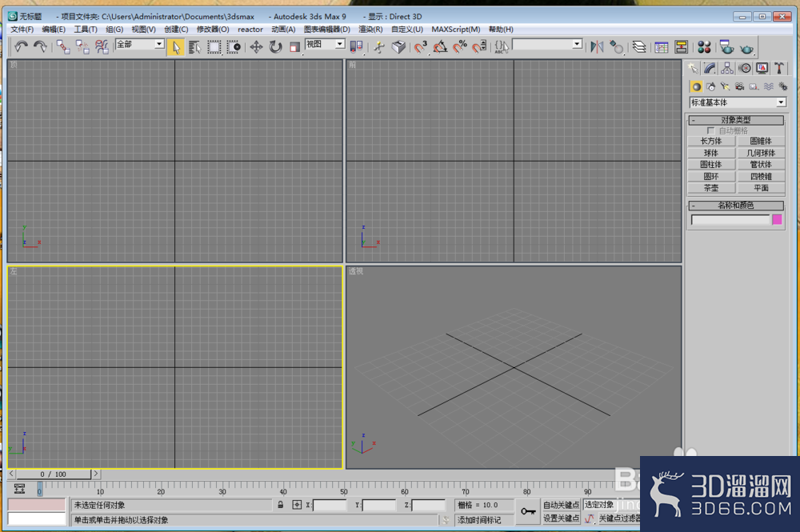Screen dimensions: 800x532
Task: Open the Layer Manager icon
Action: click(x=638, y=47)
